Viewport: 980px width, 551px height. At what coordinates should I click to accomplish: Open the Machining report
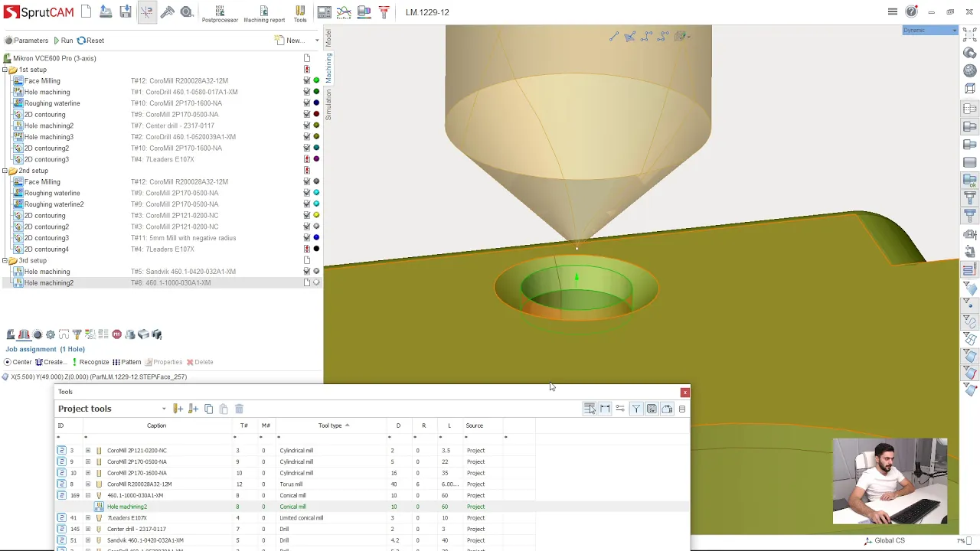264,14
